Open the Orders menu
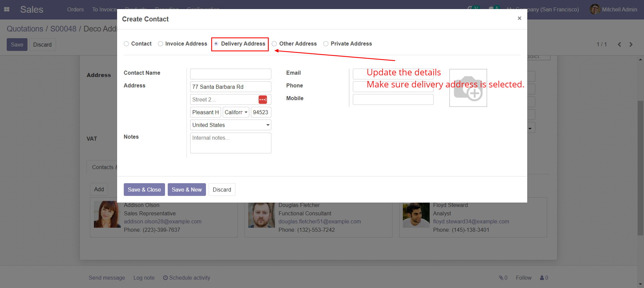Viewport: 644px width, 288px height. (75, 9)
